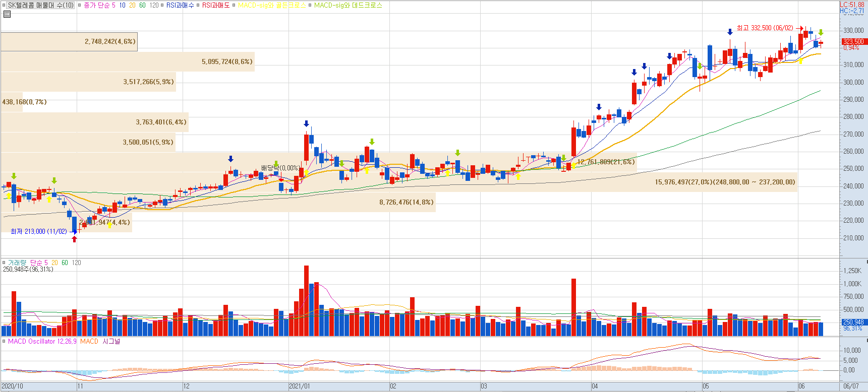
Task: Toggle the 종가 단순 moving average legend marker
Action: [79, 5]
